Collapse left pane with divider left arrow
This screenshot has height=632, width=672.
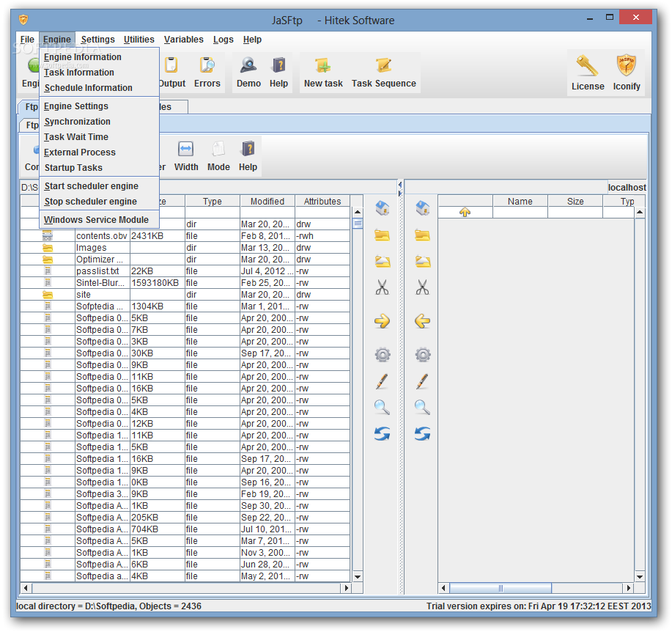pyautogui.click(x=400, y=185)
